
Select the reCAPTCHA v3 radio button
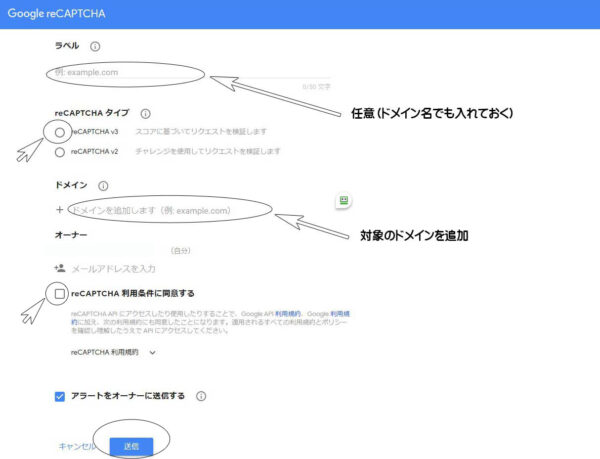(60, 132)
